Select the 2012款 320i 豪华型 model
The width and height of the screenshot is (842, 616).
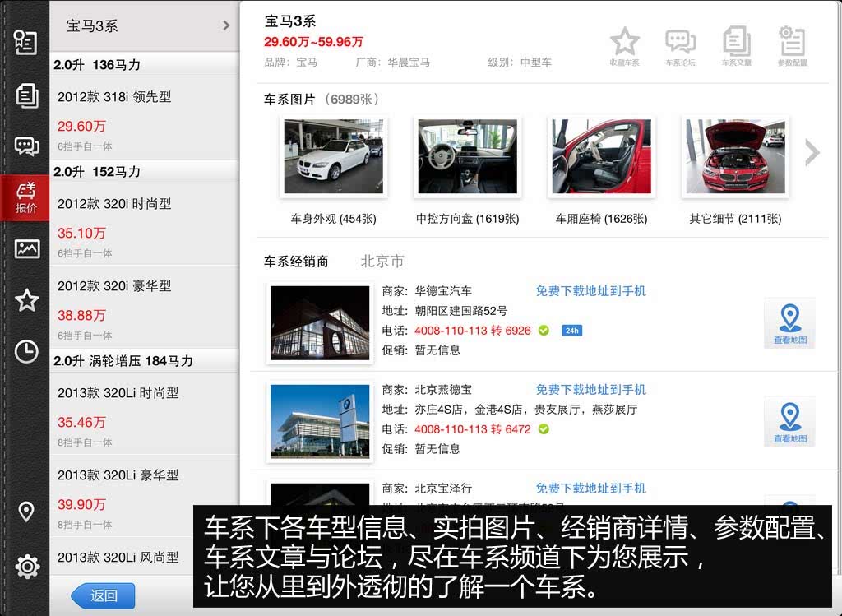tap(145, 308)
